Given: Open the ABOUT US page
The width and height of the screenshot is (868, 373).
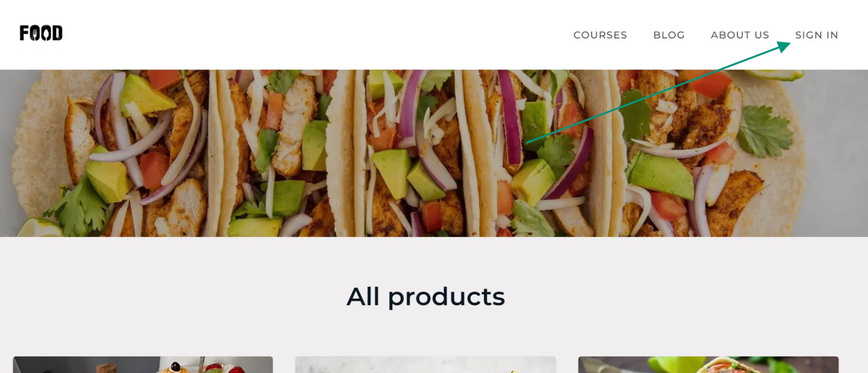Looking at the screenshot, I should pyautogui.click(x=740, y=35).
